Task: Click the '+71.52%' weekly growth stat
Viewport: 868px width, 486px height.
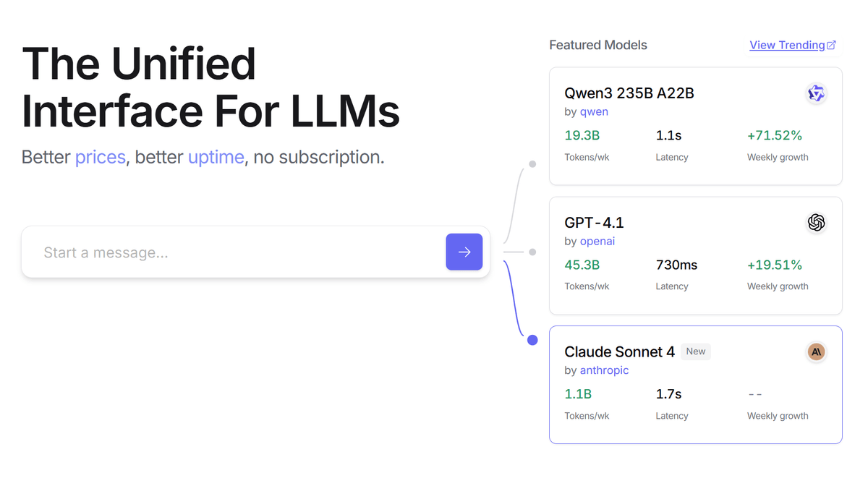Action: [x=775, y=135]
